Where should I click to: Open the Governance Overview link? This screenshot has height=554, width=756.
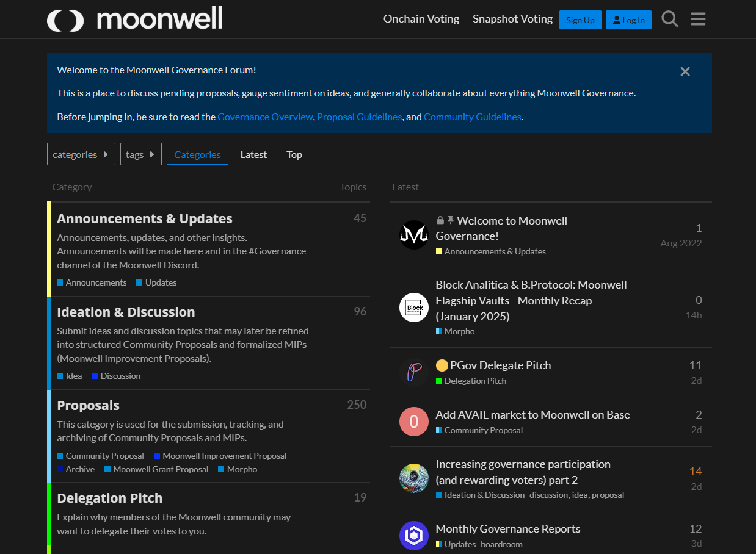pyautogui.click(x=265, y=117)
